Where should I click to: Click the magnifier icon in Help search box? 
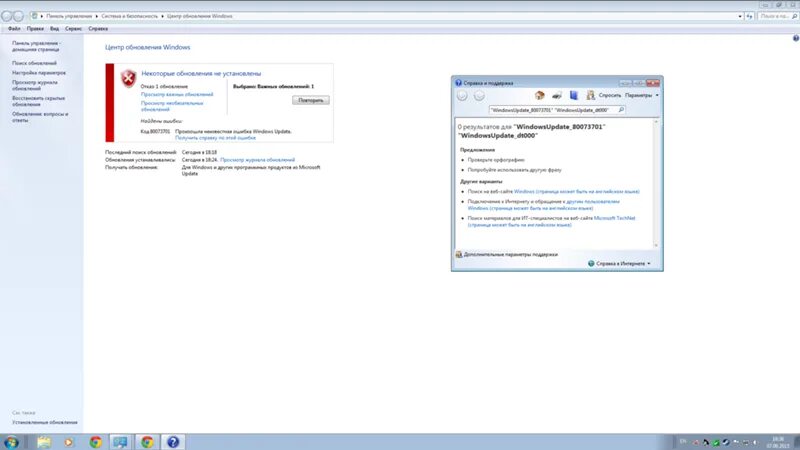pos(621,110)
